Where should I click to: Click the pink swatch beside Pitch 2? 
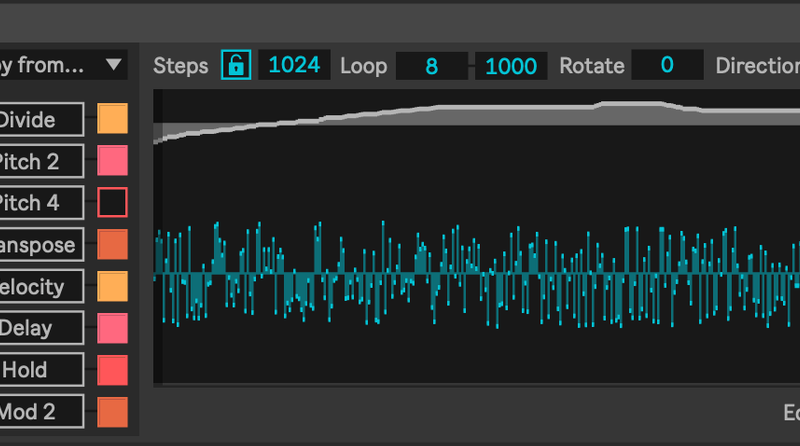click(x=112, y=162)
